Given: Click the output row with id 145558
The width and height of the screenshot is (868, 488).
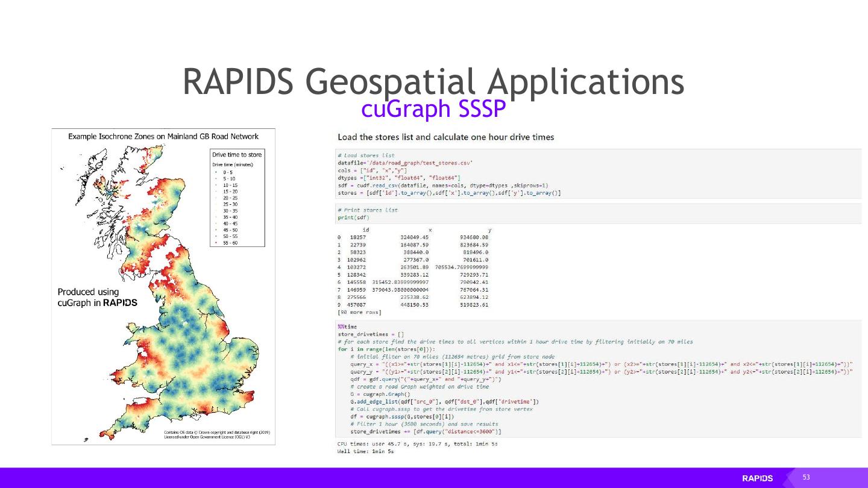Looking at the screenshot, I should point(413,282).
